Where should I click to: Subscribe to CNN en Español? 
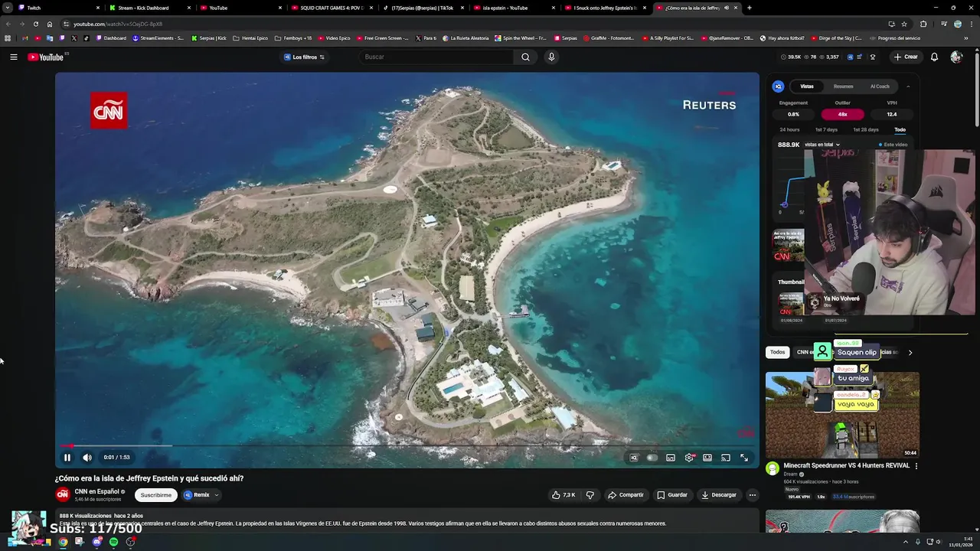[156, 495]
